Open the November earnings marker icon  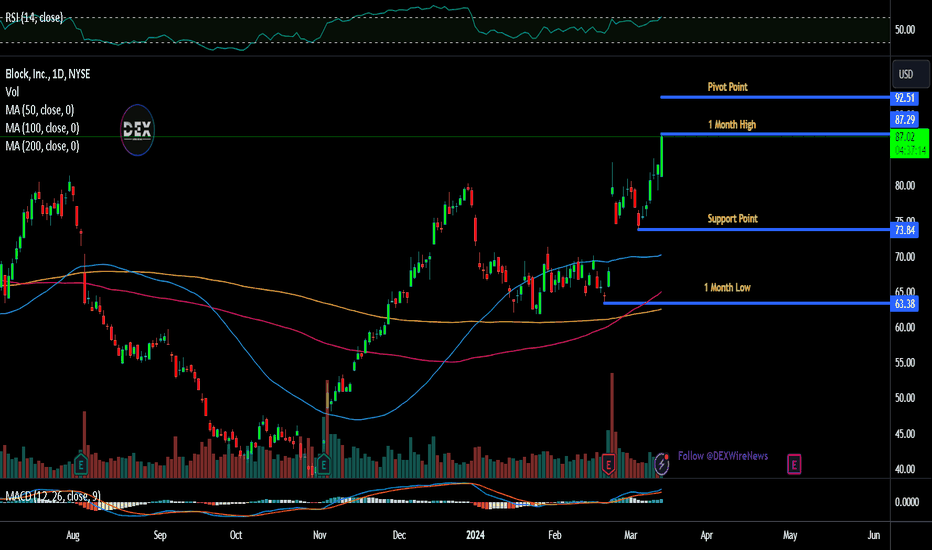tap(323, 464)
